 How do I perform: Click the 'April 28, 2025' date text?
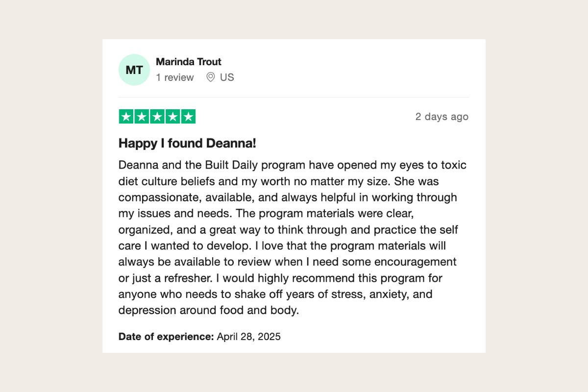(249, 337)
